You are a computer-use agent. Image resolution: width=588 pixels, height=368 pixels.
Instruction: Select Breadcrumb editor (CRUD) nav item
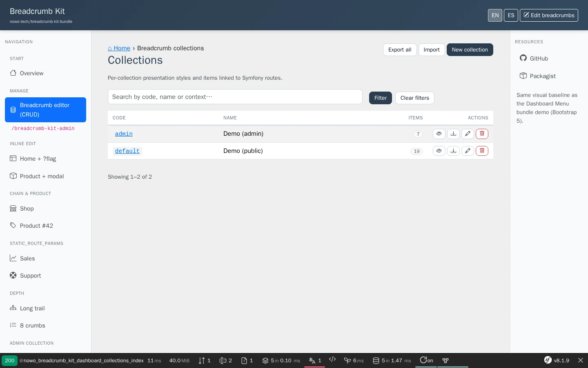coord(45,110)
